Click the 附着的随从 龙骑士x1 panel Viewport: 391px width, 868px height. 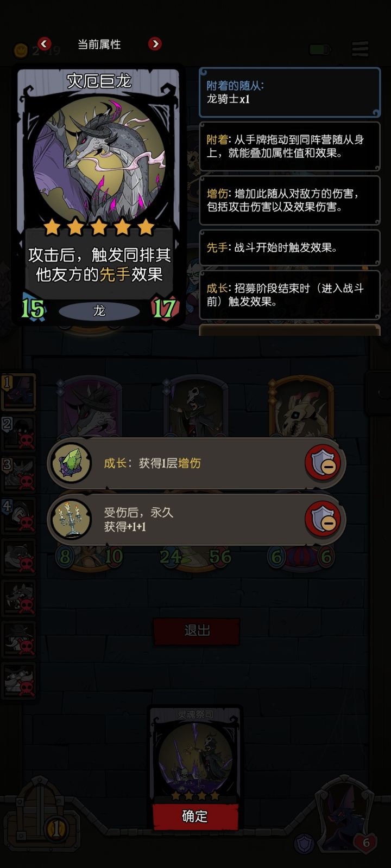click(289, 92)
